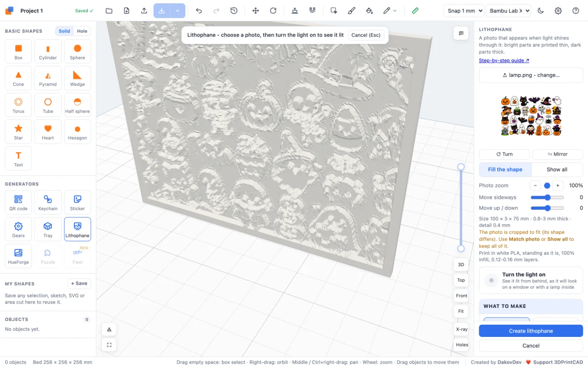Toggle X-ray view mode

tap(462, 329)
